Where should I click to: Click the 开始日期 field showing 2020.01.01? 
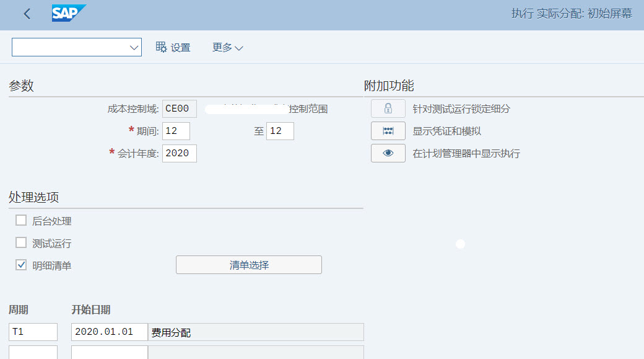(108, 332)
